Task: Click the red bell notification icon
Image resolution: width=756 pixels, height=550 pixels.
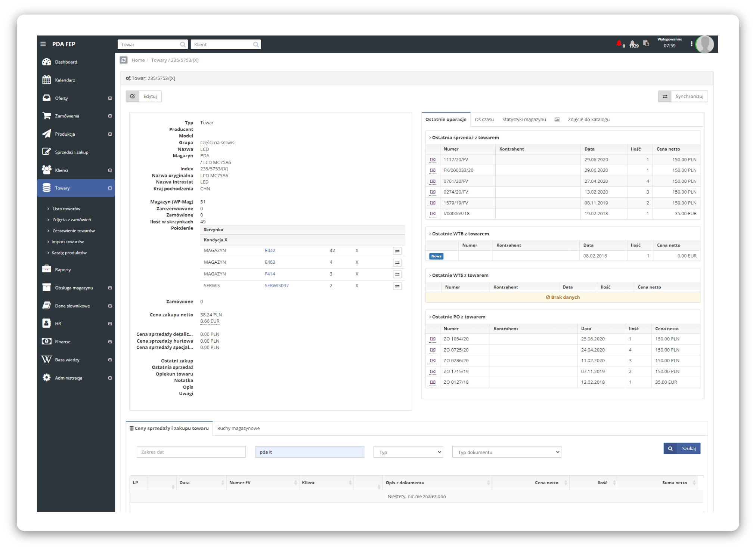Action: tap(619, 44)
